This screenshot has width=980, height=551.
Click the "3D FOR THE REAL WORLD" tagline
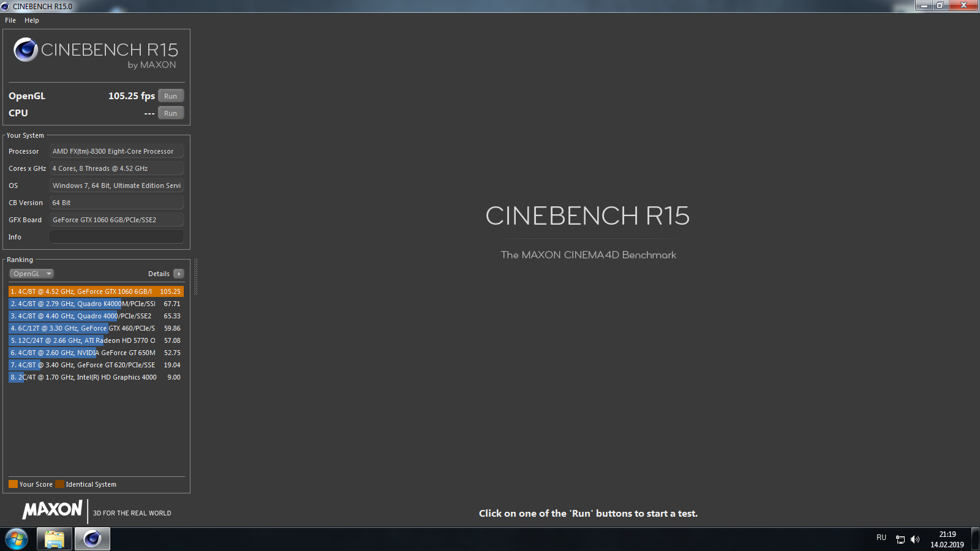point(132,513)
